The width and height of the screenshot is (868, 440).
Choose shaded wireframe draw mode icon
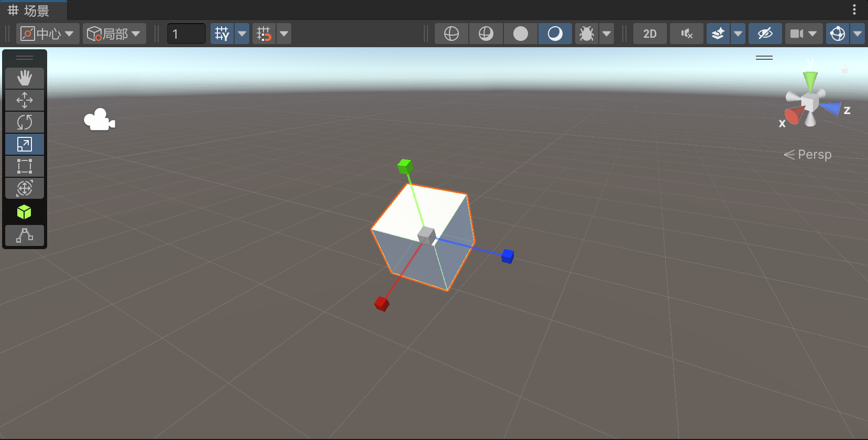tap(486, 34)
